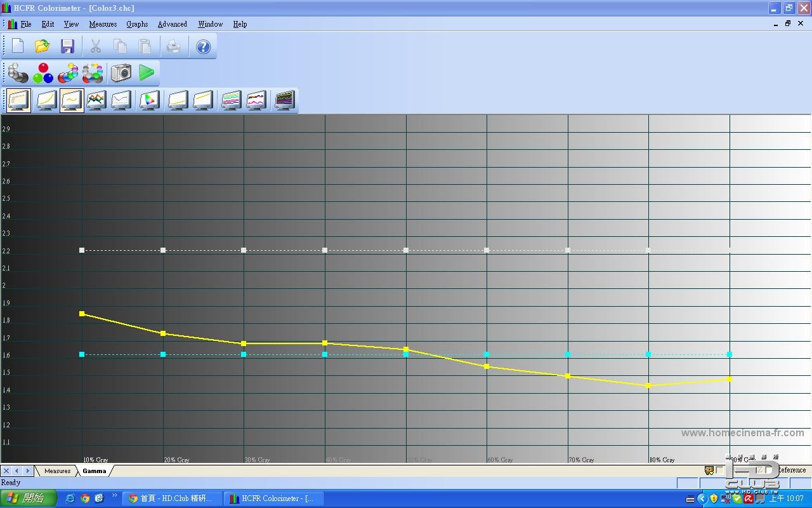
Task: Show the RGB Levels graph view icon
Action: tap(96, 100)
